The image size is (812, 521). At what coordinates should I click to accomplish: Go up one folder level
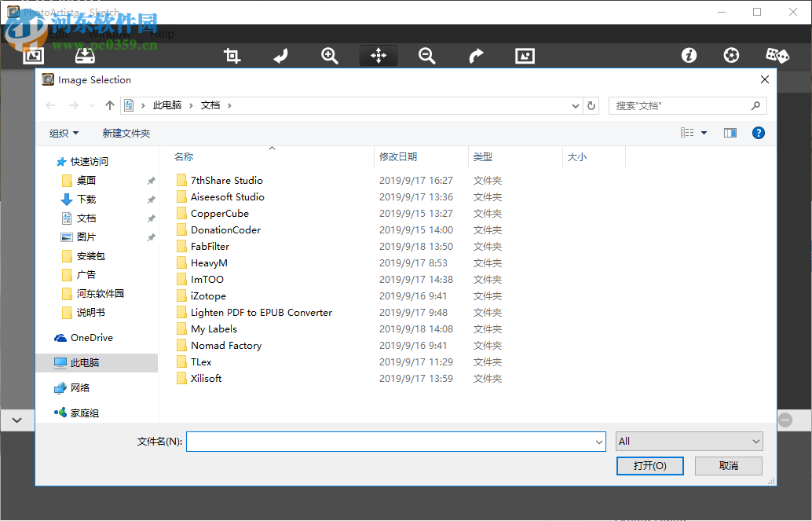point(110,106)
